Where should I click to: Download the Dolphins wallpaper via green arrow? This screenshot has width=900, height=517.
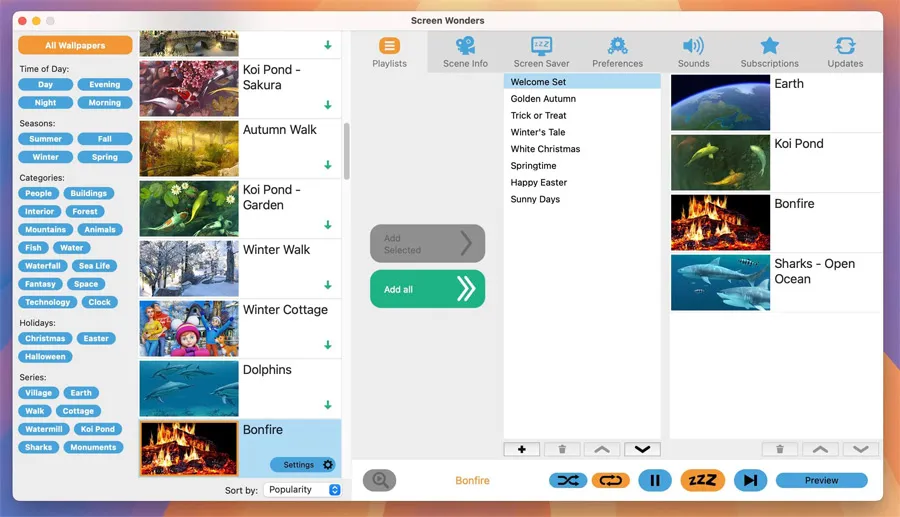pyautogui.click(x=327, y=405)
